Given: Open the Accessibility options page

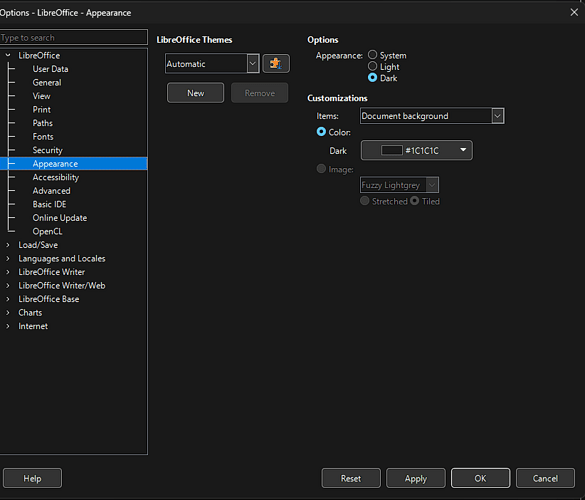Looking at the screenshot, I should click(x=56, y=177).
